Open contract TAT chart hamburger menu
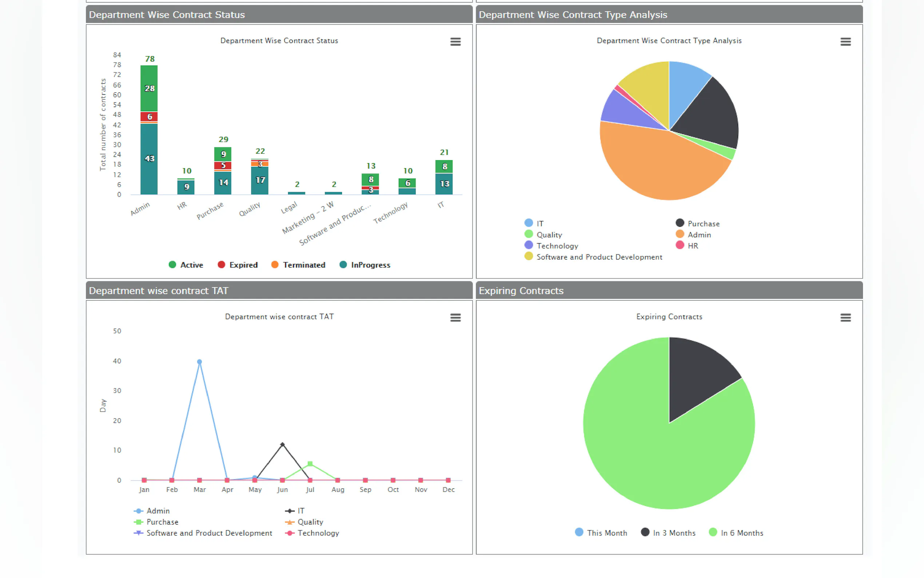Viewport: 924px width, 578px height. pyautogui.click(x=455, y=318)
